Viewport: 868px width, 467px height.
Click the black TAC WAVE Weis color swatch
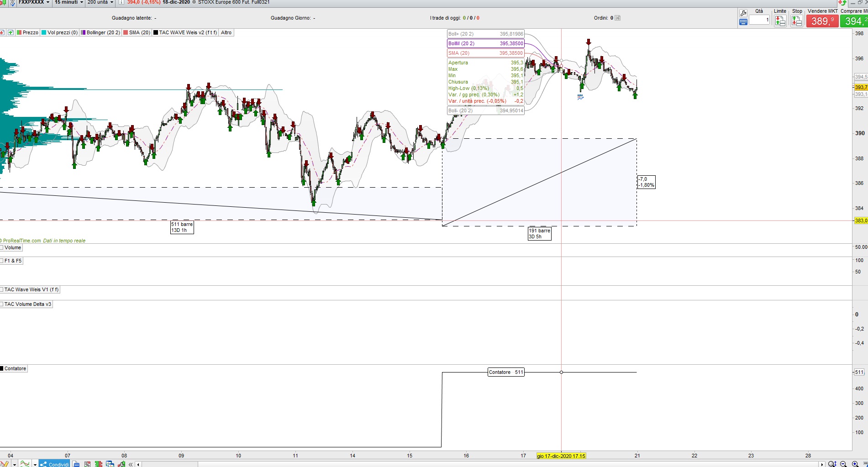[x=156, y=32]
